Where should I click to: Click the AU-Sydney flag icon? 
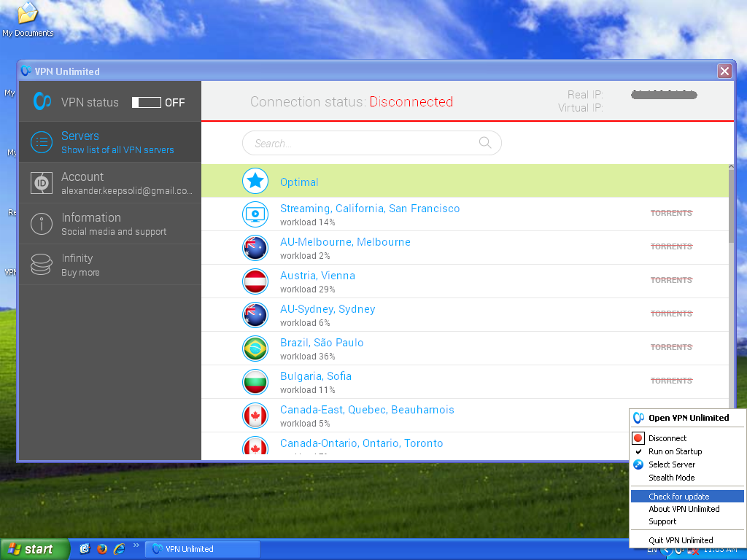(255, 315)
